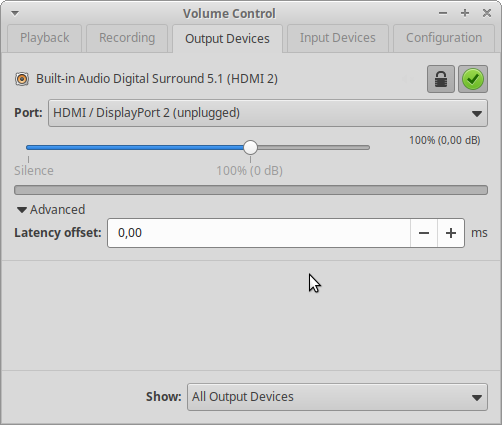Switch to the Recording tab
Image resolution: width=502 pixels, height=425 pixels.
click(x=127, y=38)
